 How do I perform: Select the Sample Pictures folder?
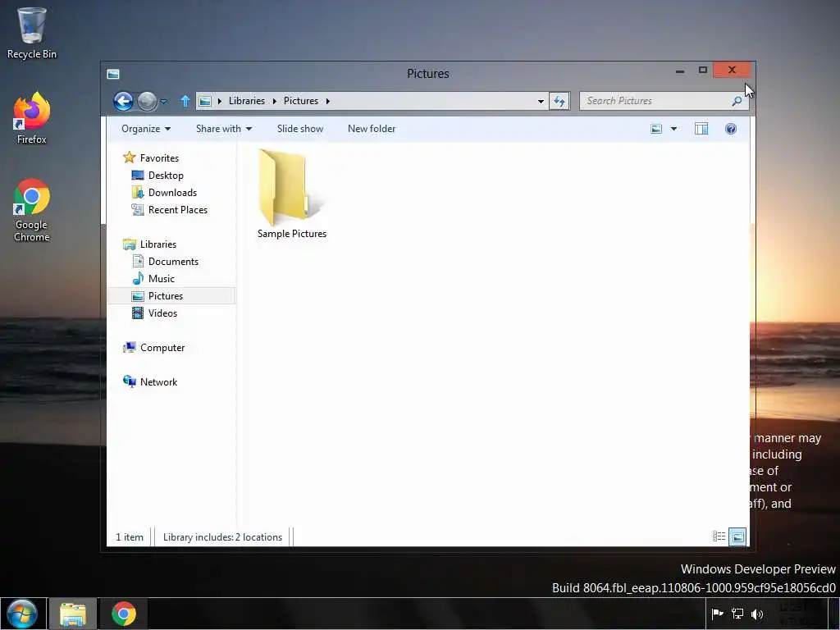(292, 194)
